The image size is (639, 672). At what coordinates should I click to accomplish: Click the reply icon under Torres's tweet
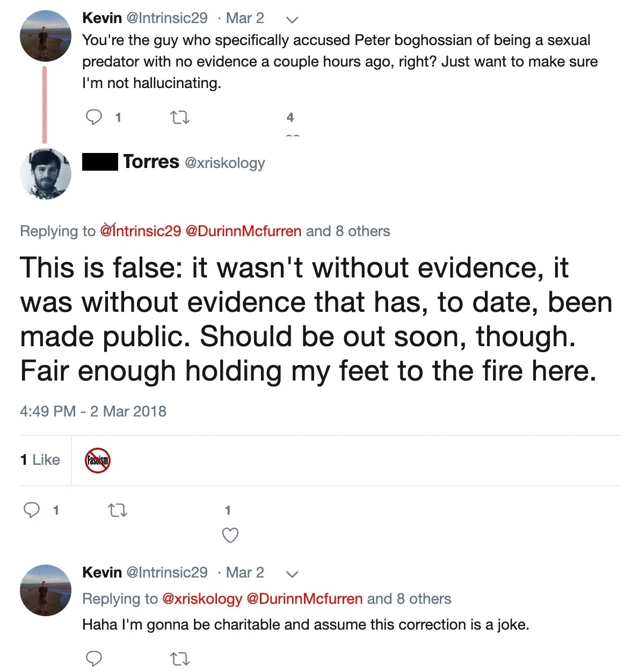[x=33, y=509]
